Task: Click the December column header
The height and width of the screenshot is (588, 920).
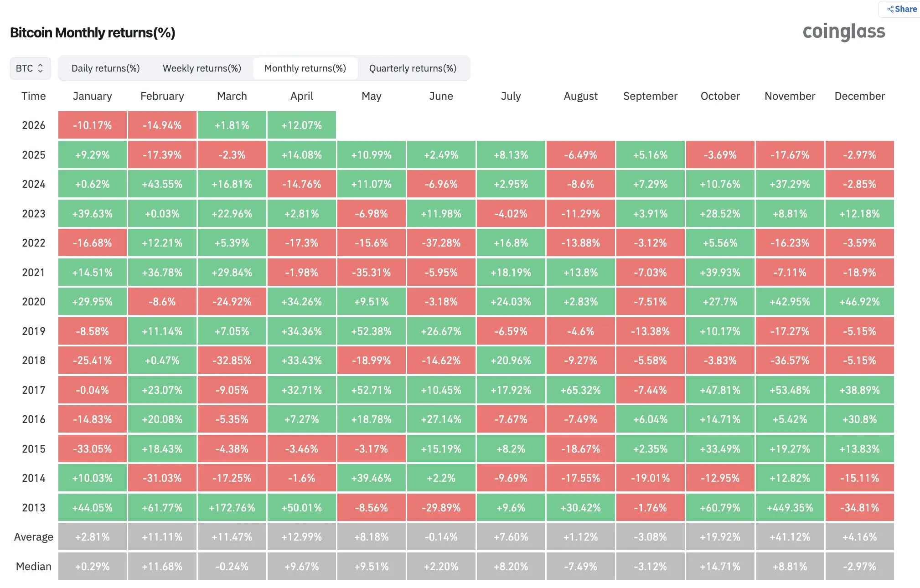Action: [x=860, y=96]
